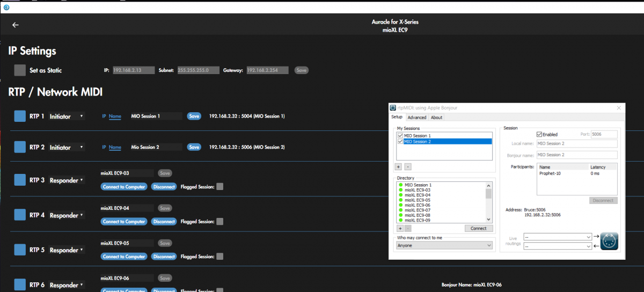Add directory entry with Directory plus button
Screen dimensions: 644x292
point(399,228)
